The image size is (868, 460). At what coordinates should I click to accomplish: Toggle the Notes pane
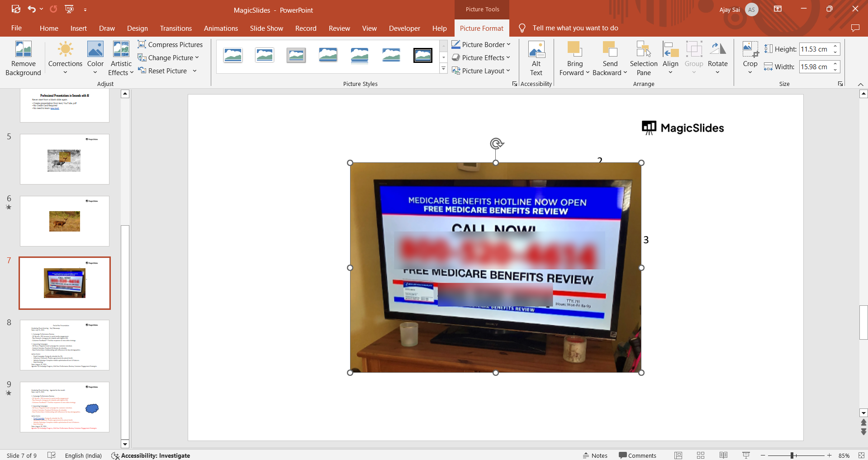pyautogui.click(x=595, y=455)
